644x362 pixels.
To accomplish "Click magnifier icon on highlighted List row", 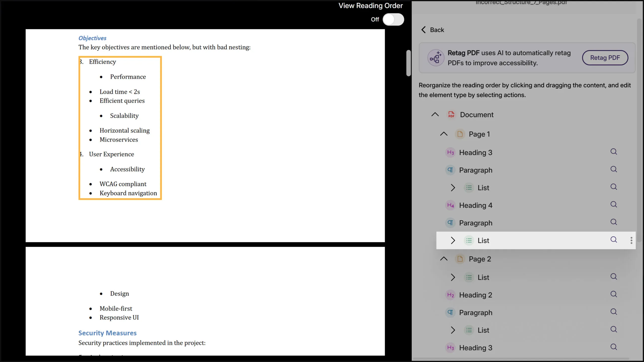I will tap(614, 240).
